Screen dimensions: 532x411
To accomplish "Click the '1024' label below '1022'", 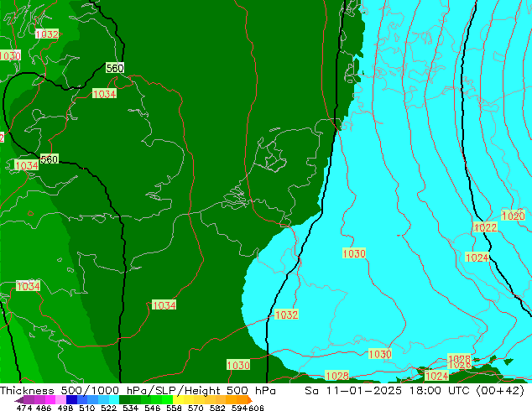I will (477, 258).
